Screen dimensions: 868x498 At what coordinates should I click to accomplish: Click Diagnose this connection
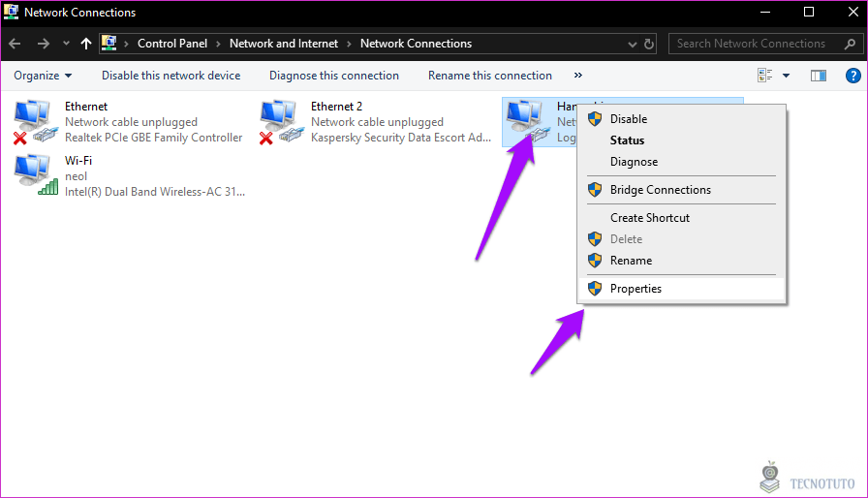(334, 76)
